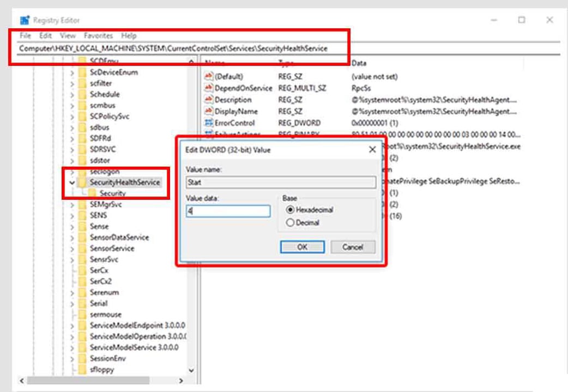Expand the ServiceModelEndpoint 3.0.0.0 key
Screen dimensions: 568x392
[x=72, y=326]
